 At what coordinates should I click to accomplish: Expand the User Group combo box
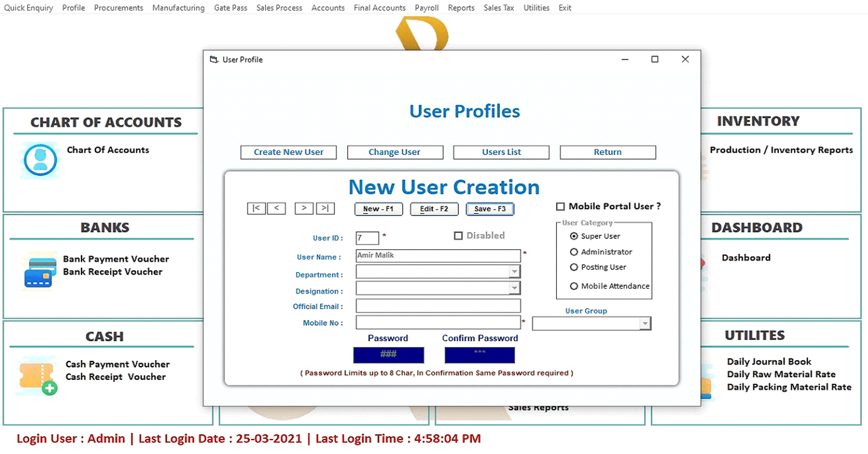click(645, 324)
